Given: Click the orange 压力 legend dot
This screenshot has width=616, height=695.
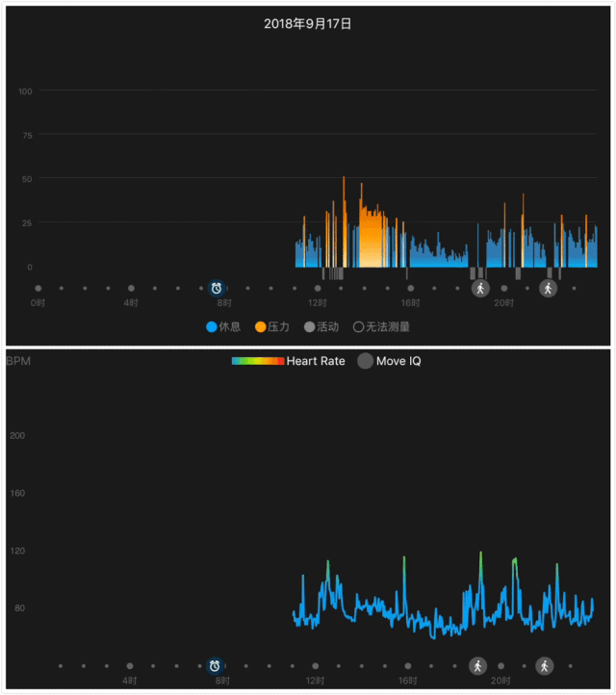Looking at the screenshot, I should [261, 327].
